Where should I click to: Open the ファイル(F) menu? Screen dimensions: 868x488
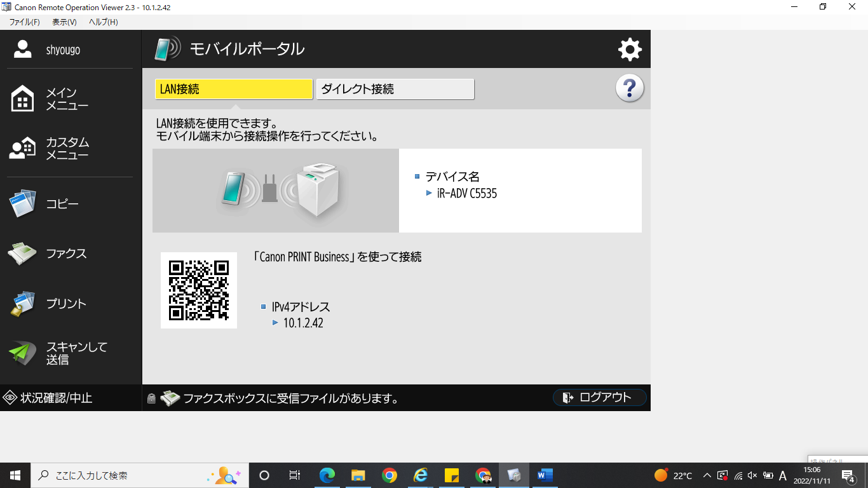coord(24,22)
